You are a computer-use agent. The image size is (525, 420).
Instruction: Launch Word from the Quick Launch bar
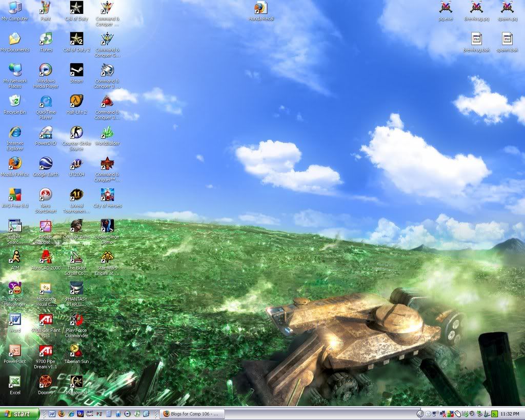coord(52,414)
